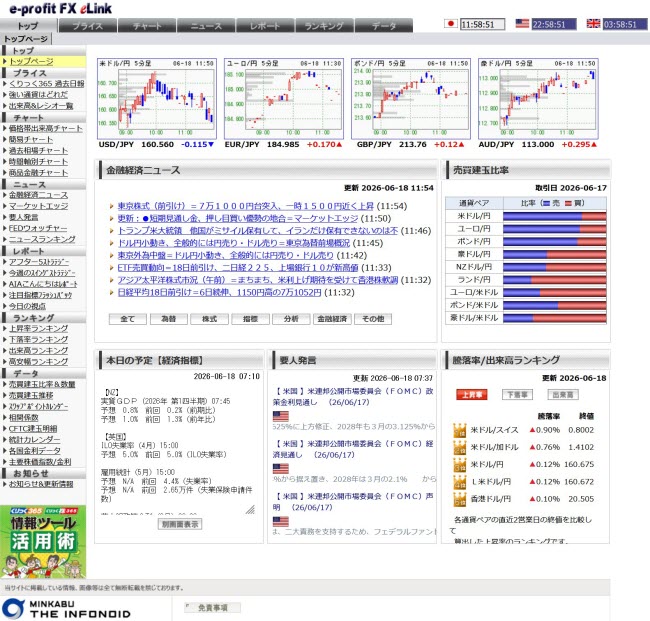Open sidebar link 時間軸別チャート
The image size is (650, 621).
(39, 162)
